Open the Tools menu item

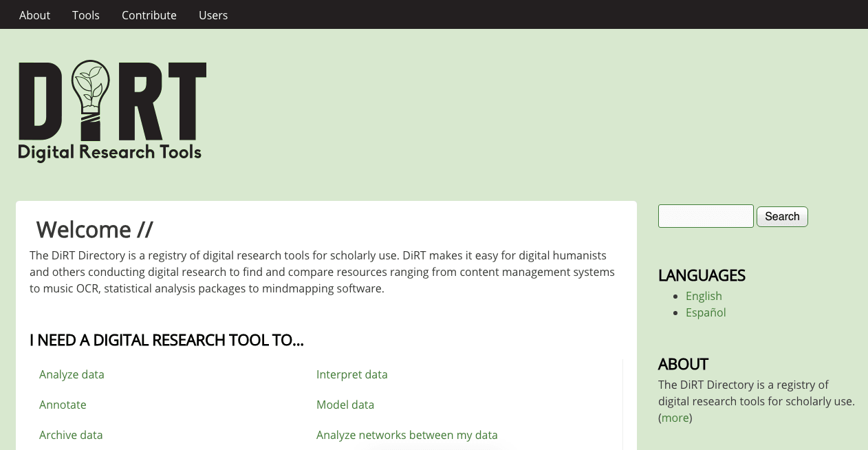(86, 15)
